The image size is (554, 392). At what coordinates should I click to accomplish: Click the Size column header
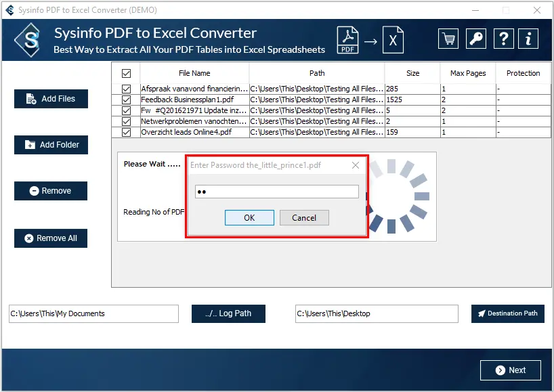click(412, 73)
